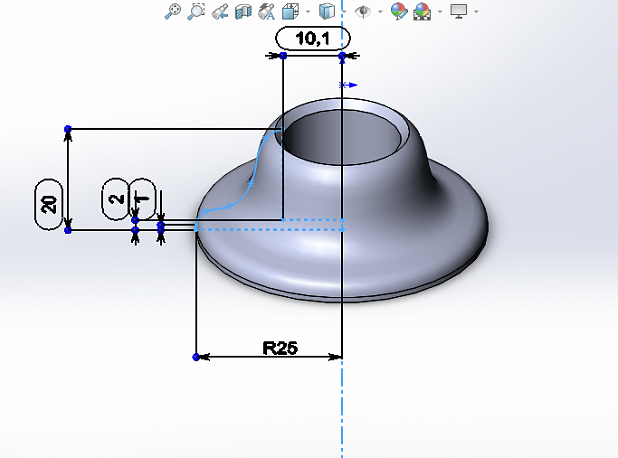
Task: Select the Zoom to Area tool
Action: click(x=196, y=11)
